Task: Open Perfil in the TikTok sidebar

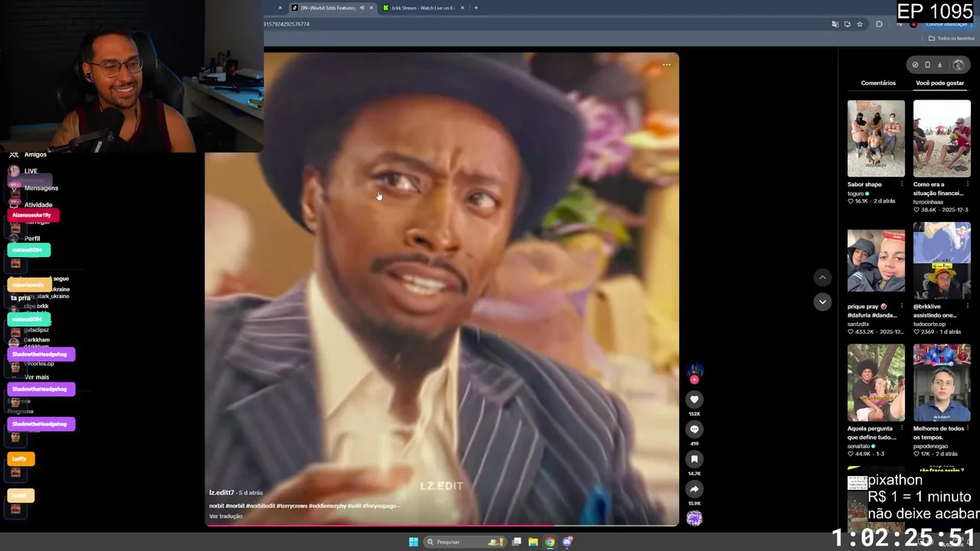Action: 31,239
